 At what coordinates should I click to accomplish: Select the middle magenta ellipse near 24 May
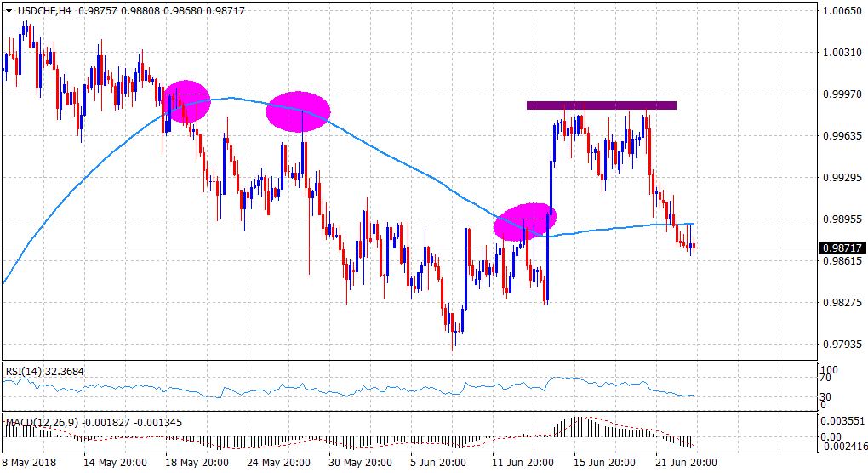[297, 111]
